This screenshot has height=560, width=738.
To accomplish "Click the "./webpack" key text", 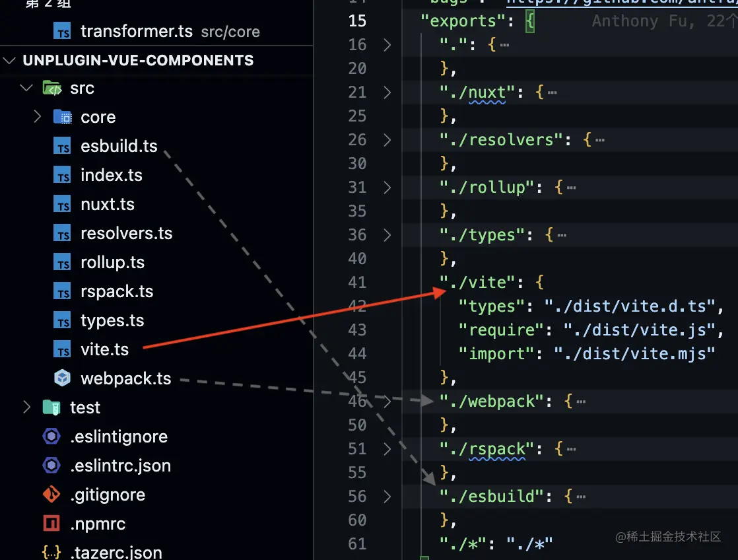I will pos(492,402).
